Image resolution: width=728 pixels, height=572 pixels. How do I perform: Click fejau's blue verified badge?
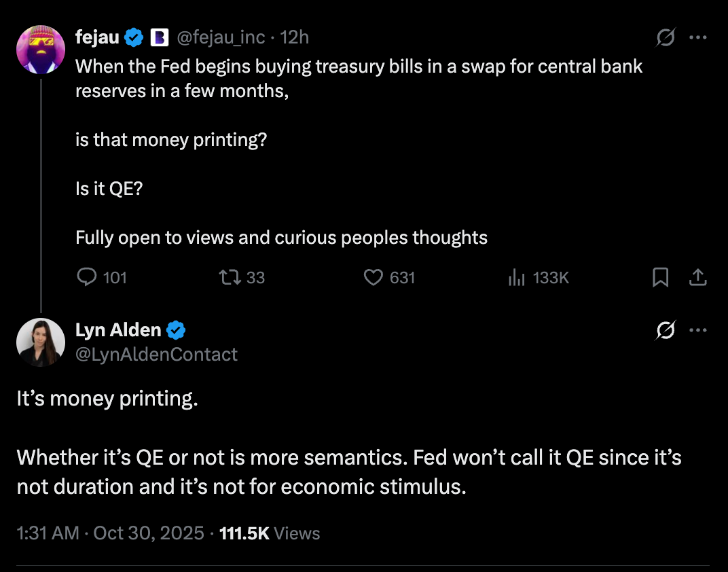pyautogui.click(x=134, y=37)
